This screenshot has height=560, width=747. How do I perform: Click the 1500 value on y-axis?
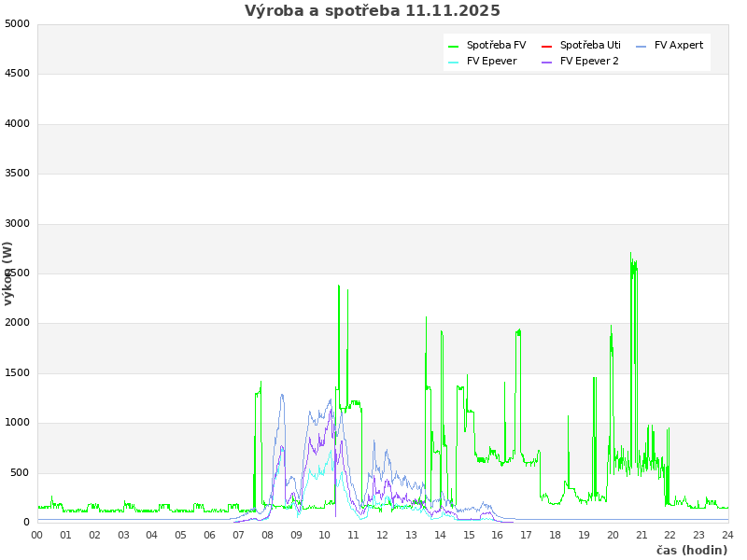coord(17,373)
